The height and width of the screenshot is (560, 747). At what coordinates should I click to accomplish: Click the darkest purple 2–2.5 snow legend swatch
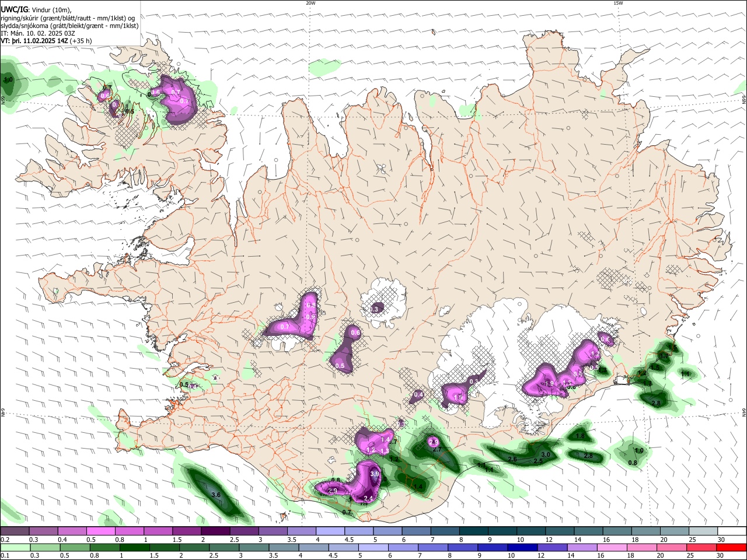coord(215,531)
